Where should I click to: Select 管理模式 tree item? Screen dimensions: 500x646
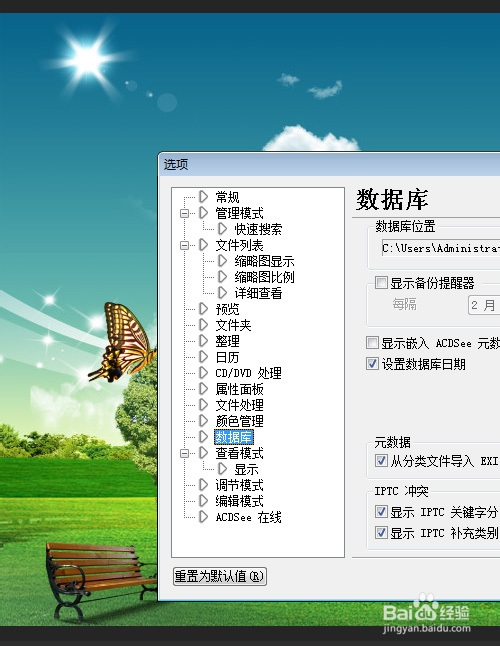(x=239, y=213)
